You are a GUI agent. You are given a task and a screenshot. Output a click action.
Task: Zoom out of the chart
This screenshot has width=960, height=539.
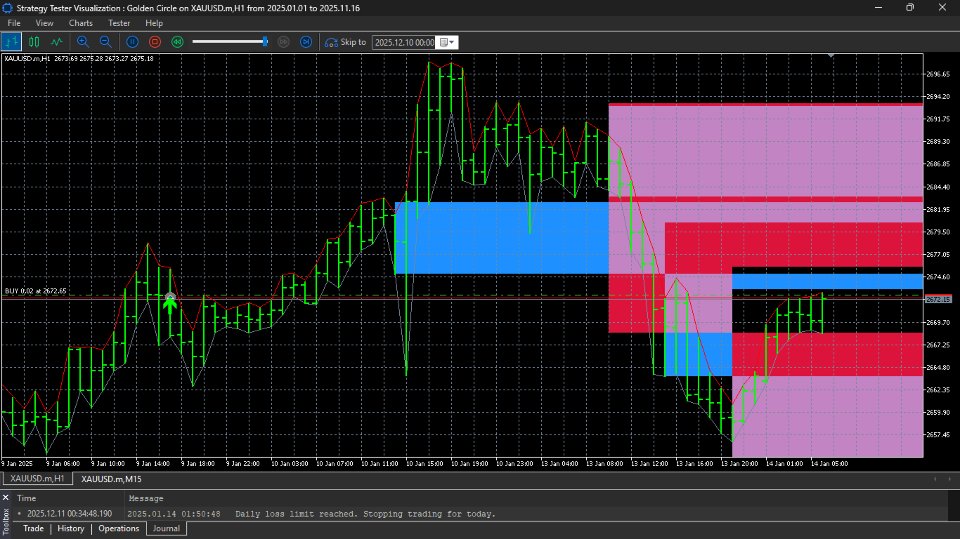coord(105,42)
